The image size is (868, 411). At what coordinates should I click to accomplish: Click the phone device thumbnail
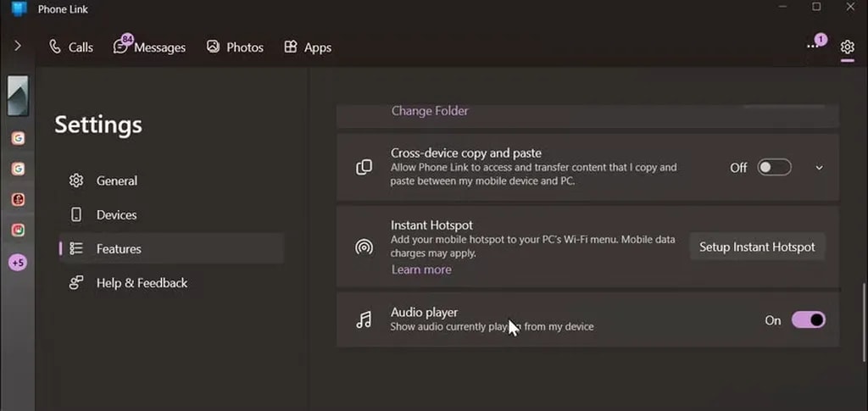tap(18, 96)
